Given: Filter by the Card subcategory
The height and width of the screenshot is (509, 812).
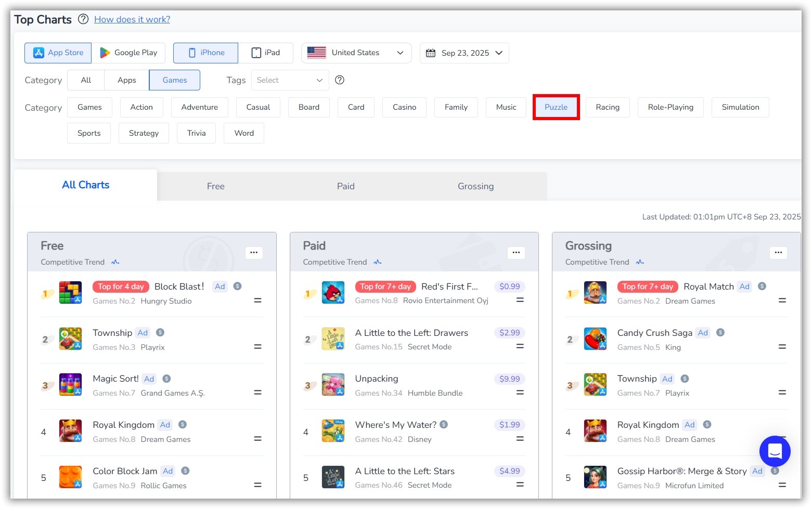Looking at the screenshot, I should pos(356,107).
